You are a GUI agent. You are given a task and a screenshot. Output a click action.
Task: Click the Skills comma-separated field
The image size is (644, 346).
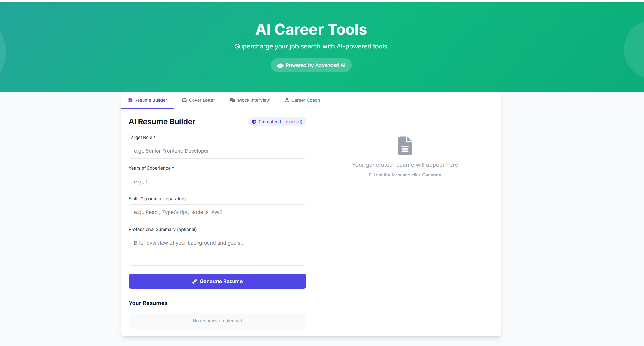pyautogui.click(x=217, y=212)
